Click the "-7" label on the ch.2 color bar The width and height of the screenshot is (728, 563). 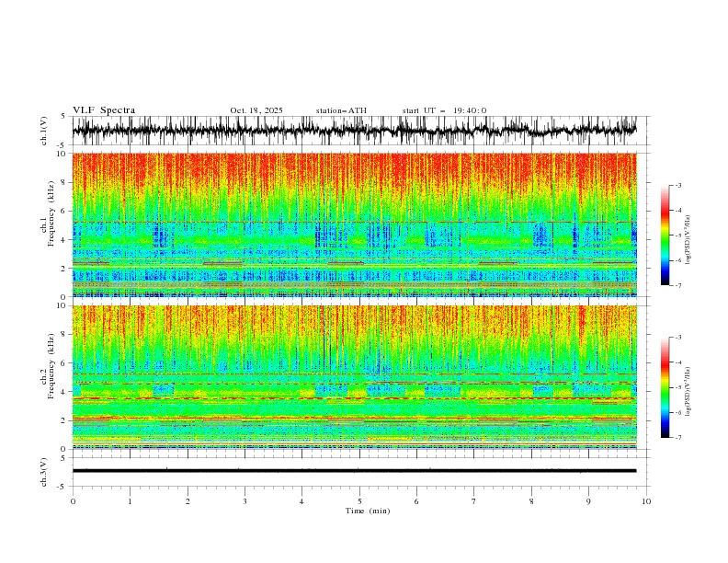(x=678, y=437)
